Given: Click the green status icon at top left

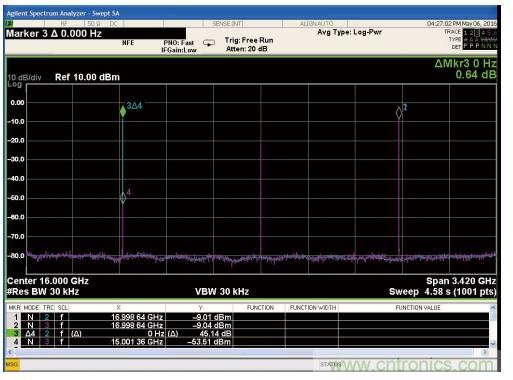Looking at the screenshot, I should click(x=9, y=23).
